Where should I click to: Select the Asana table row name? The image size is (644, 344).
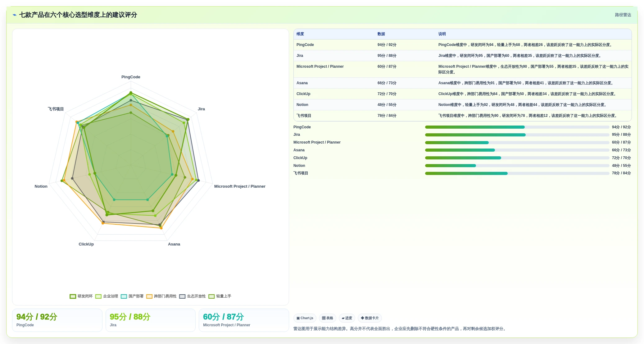tap(302, 83)
